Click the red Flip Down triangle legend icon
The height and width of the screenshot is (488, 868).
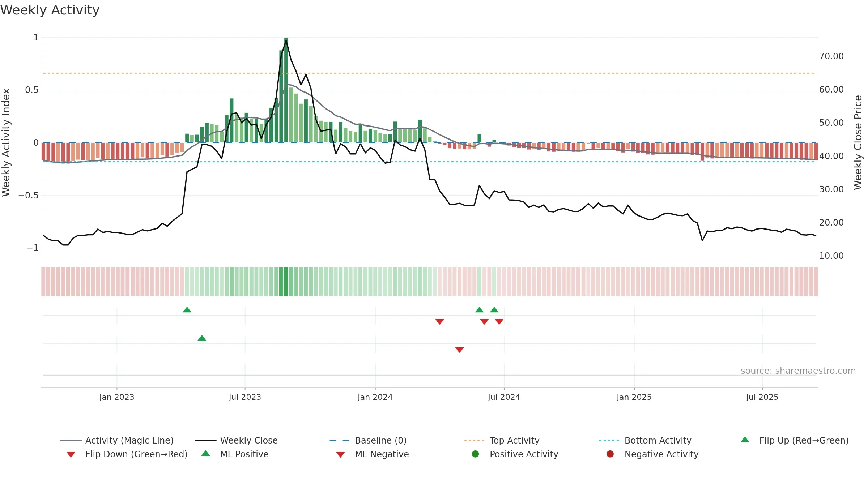tap(71, 455)
